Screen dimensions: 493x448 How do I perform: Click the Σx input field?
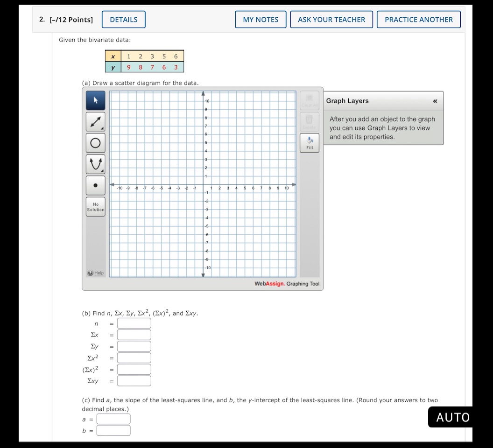point(134,335)
